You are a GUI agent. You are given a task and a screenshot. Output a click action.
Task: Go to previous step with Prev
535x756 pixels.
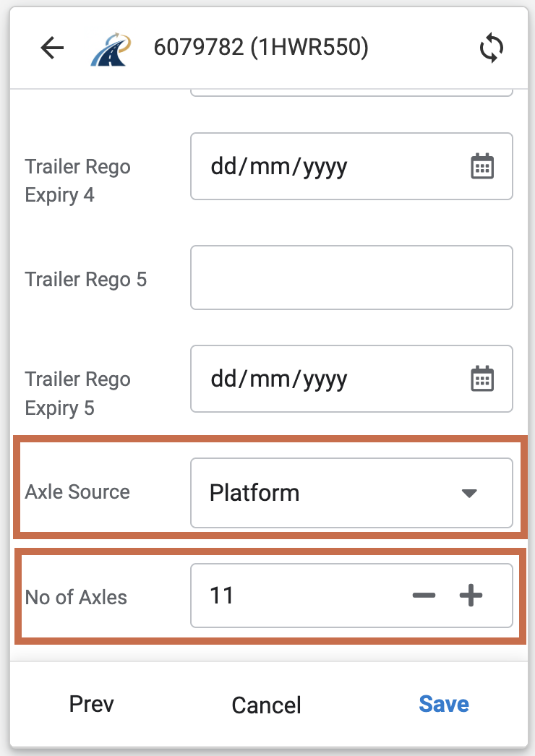pyautogui.click(x=91, y=704)
